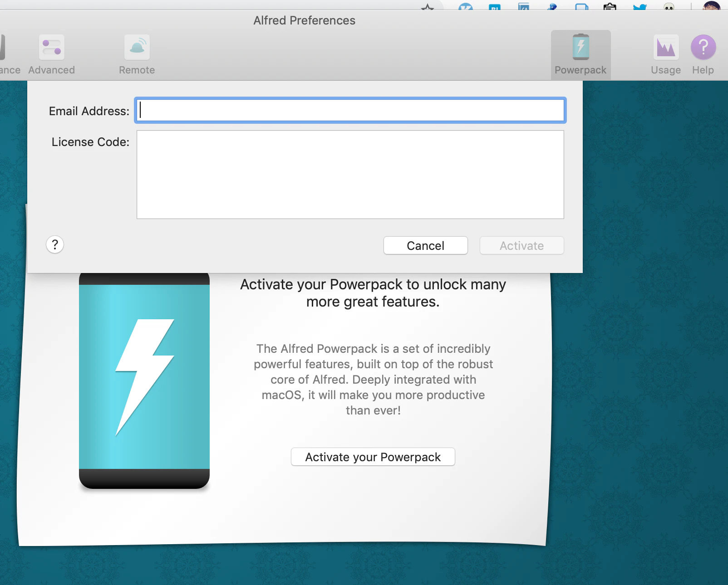Click the bookmark star icon in the browser
Image resolution: width=728 pixels, height=585 pixels.
click(428, 7)
